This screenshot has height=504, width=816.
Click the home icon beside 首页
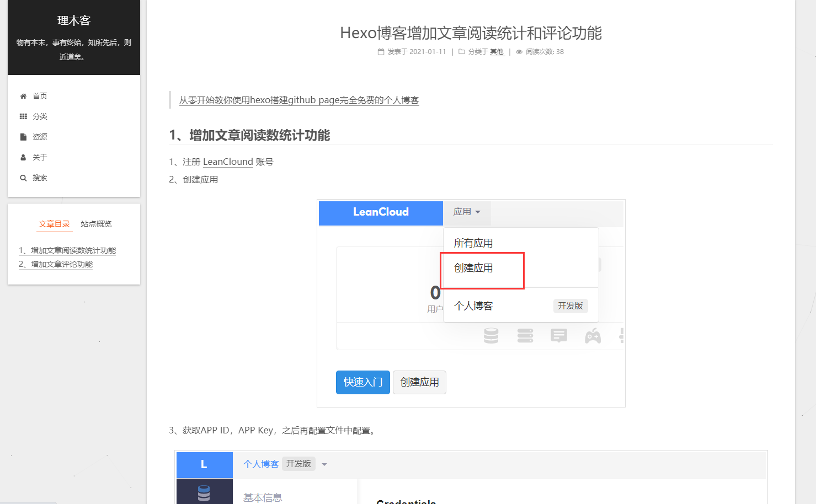click(23, 96)
